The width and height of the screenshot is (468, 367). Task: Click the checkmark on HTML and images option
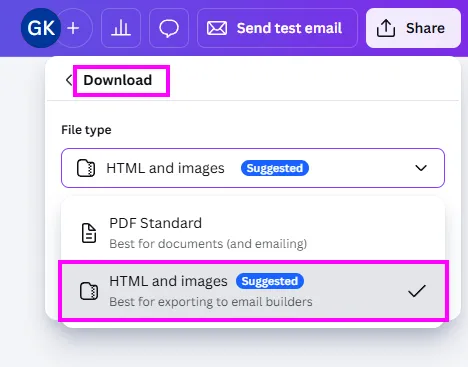click(x=417, y=291)
